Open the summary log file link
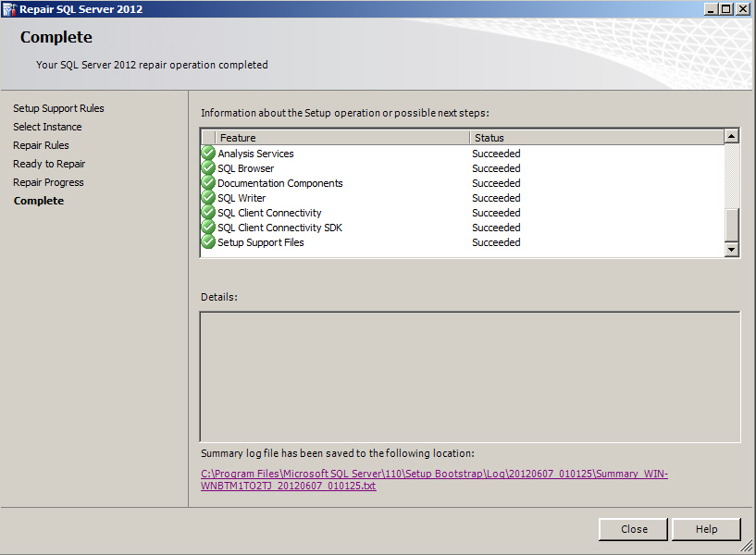 pyautogui.click(x=434, y=479)
